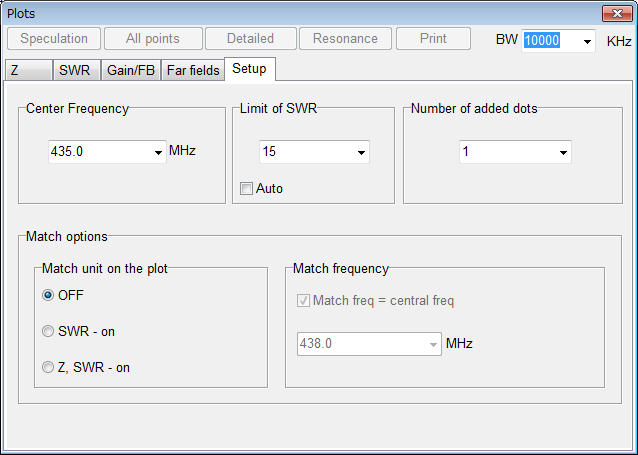Select the OFF match unit radio button
Screen dimensions: 638x455
coord(48,295)
